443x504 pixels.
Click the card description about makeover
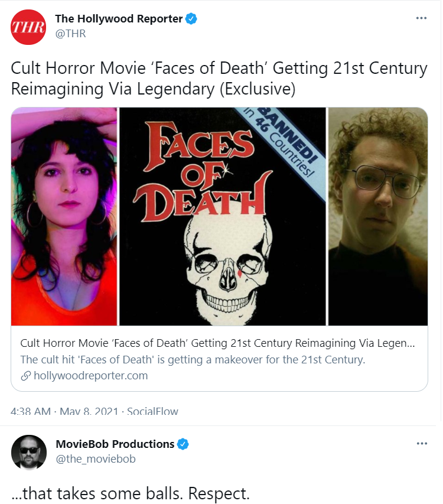pyautogui.click(x=193, y=359)
